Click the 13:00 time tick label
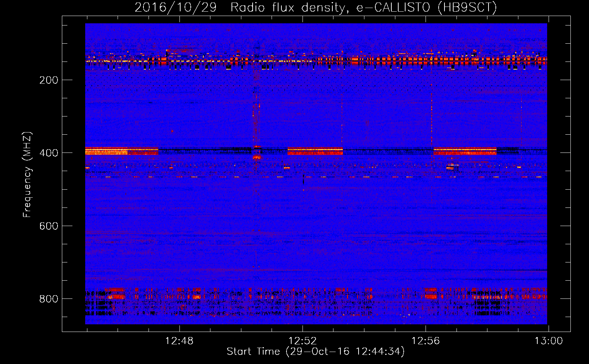The image size is (589, 364). pos(549,341)
